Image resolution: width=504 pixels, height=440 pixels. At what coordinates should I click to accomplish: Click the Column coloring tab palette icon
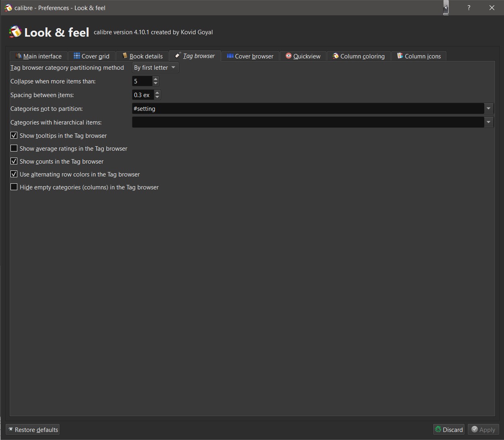[x=336, y=56]
